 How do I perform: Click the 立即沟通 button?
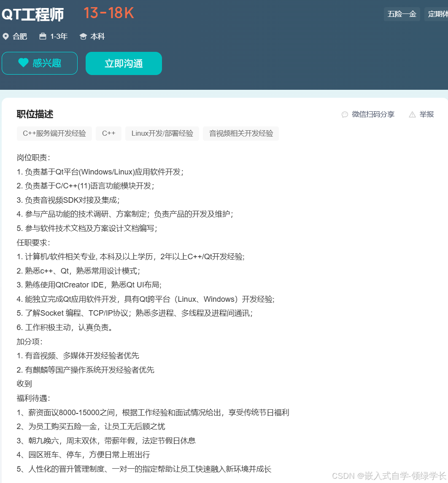(124, 63)
